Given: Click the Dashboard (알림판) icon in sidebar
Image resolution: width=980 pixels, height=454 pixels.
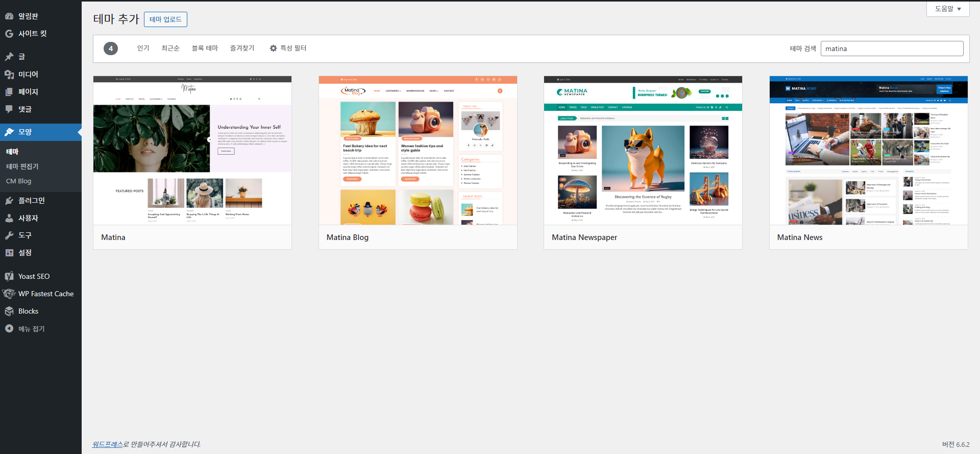Looking at the screenshot, I should [x=9, y=16].
